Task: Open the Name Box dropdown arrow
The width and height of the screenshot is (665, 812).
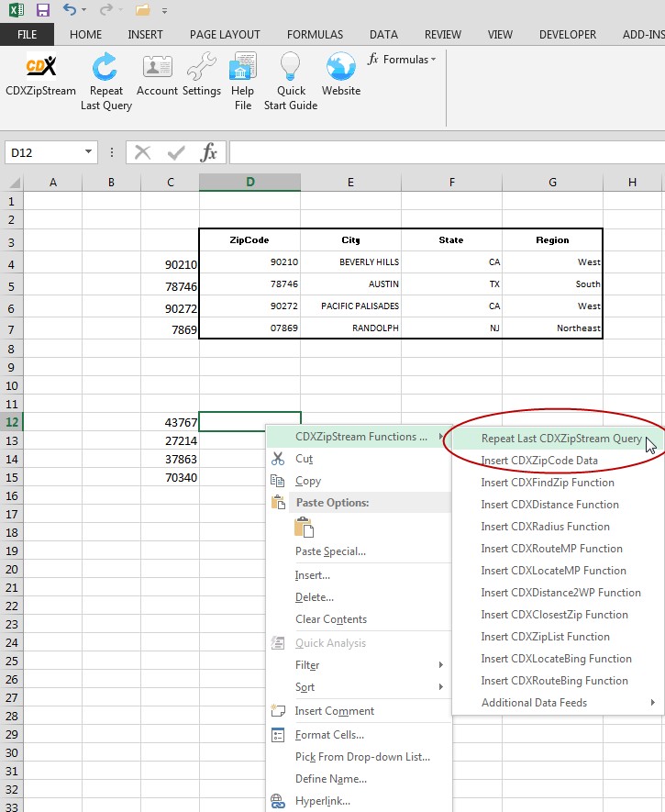Action: point(88,151)
